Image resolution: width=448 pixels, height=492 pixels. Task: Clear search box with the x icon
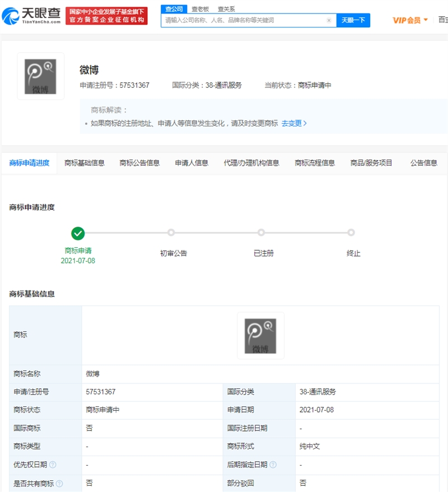click(x=329, y=20)
